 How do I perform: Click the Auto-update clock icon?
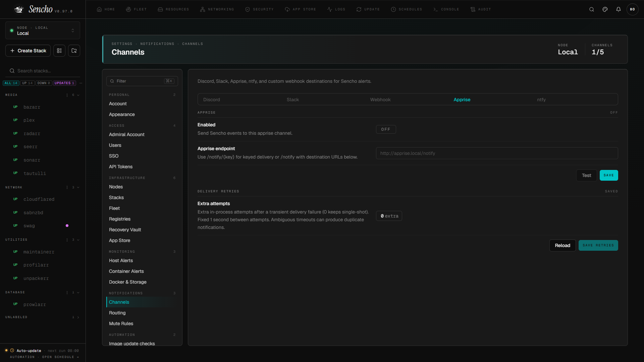[x=12, y=350]
